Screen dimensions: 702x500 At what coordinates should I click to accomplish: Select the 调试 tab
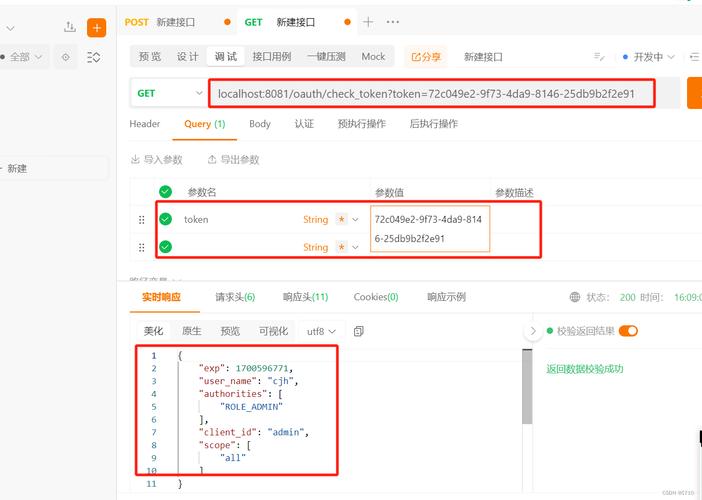(226, 57)
